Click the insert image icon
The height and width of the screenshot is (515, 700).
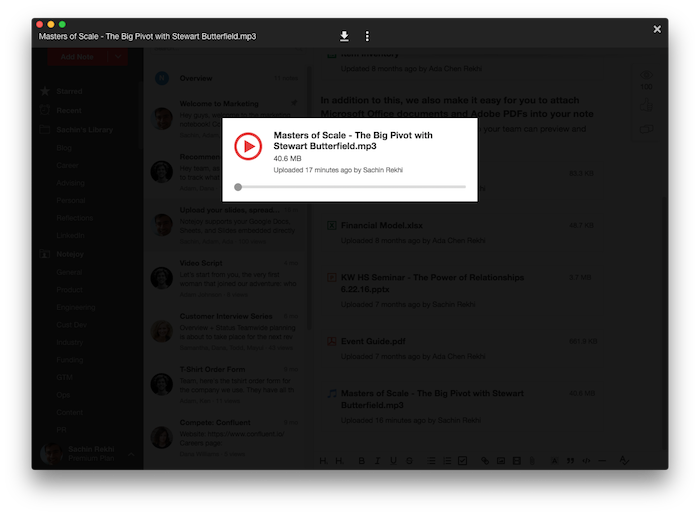click(x=501, y=461)
